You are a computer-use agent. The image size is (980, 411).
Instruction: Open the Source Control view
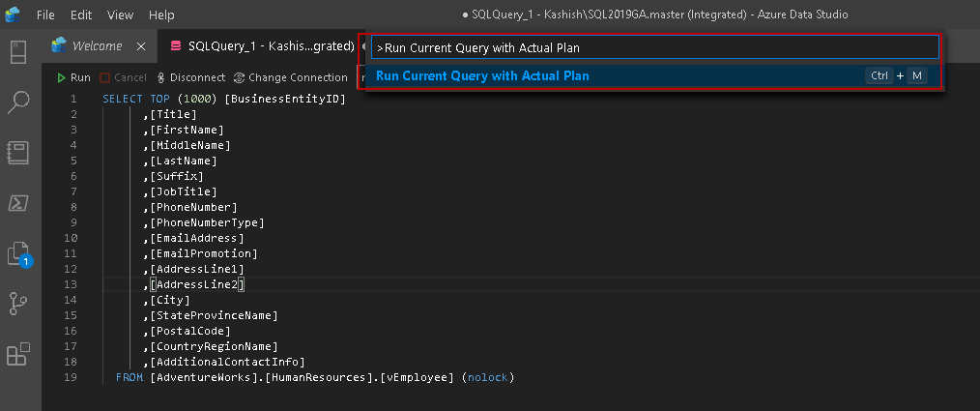pos(19,304)
